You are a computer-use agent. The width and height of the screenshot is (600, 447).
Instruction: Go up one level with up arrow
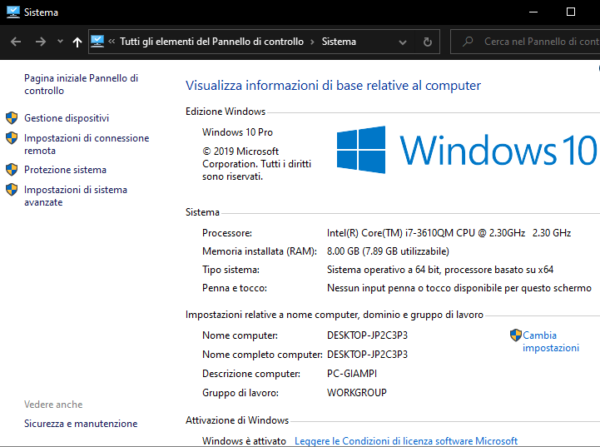(77, 42)
